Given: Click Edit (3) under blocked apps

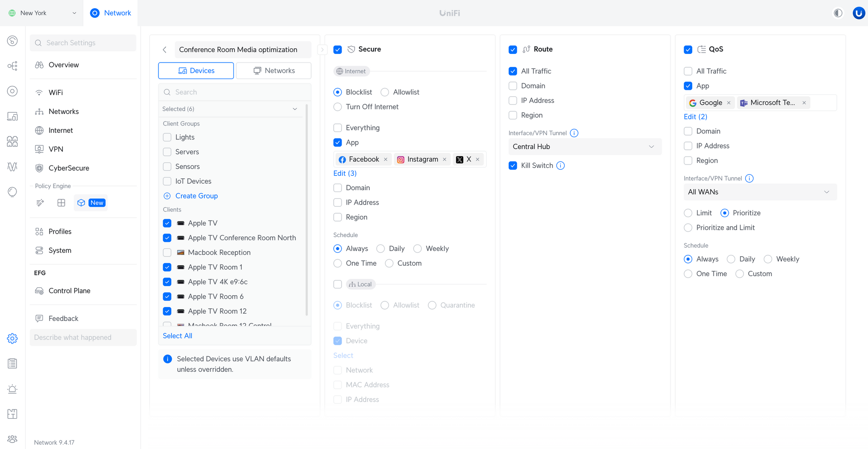Looking at the screenshot, I should 345,173.
